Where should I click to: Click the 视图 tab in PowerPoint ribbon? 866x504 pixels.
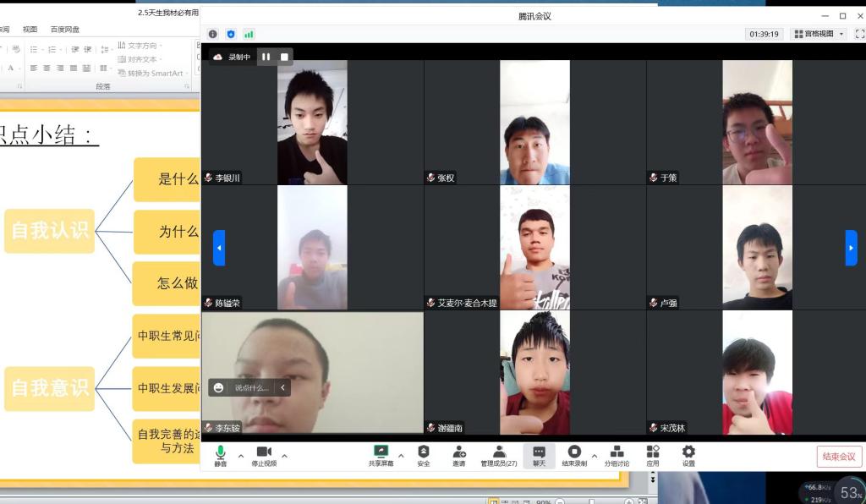[30, 29]
